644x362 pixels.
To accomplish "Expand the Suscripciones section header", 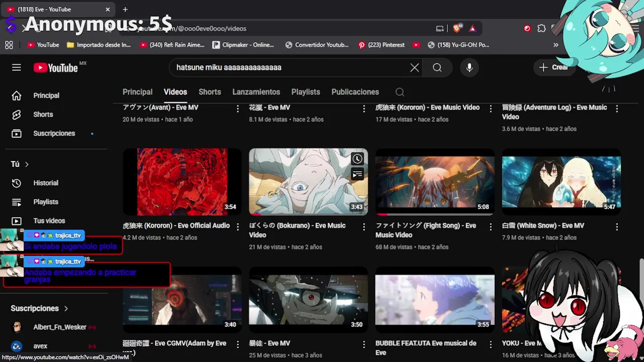I will pos(40,308).
